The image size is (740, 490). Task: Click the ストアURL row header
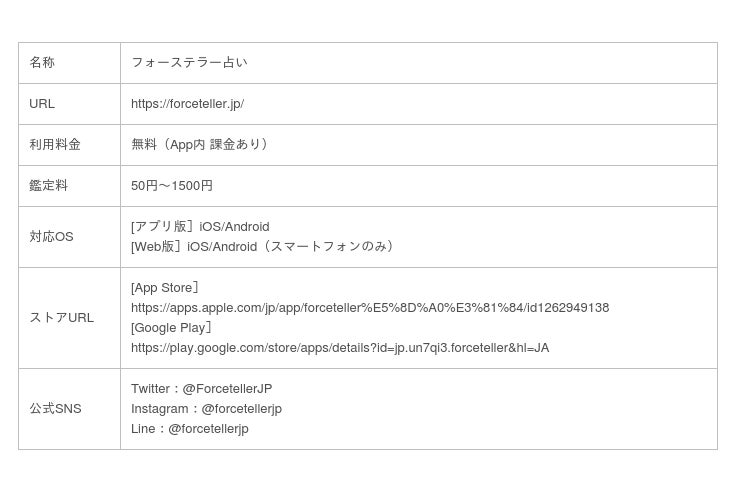[x=61, y=318]
